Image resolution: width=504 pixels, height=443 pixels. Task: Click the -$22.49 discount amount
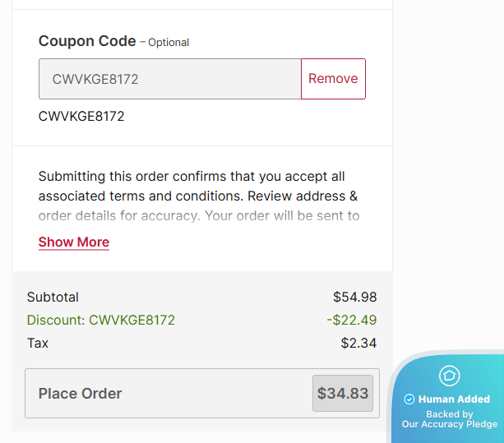(x=351, y=320)
